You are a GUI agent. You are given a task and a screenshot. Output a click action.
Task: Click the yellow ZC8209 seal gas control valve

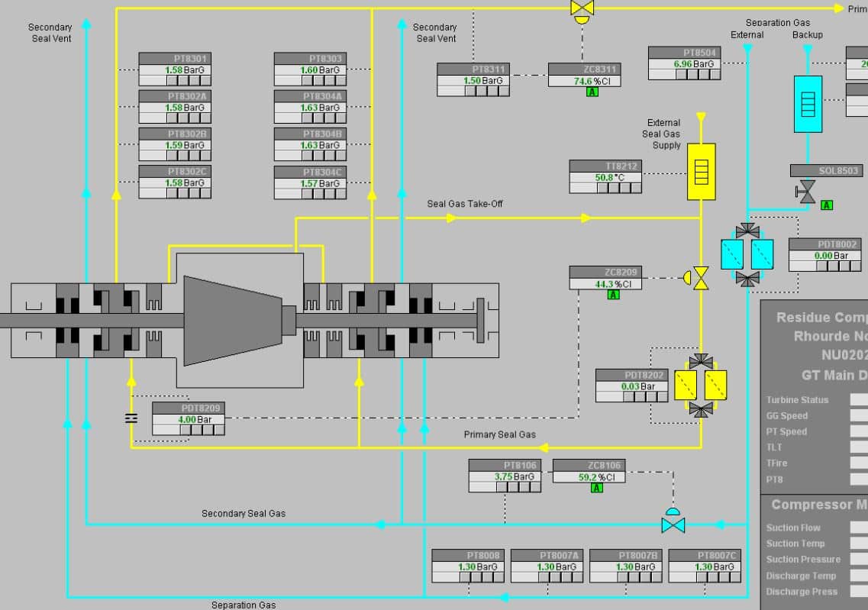[x=699, y=278]
